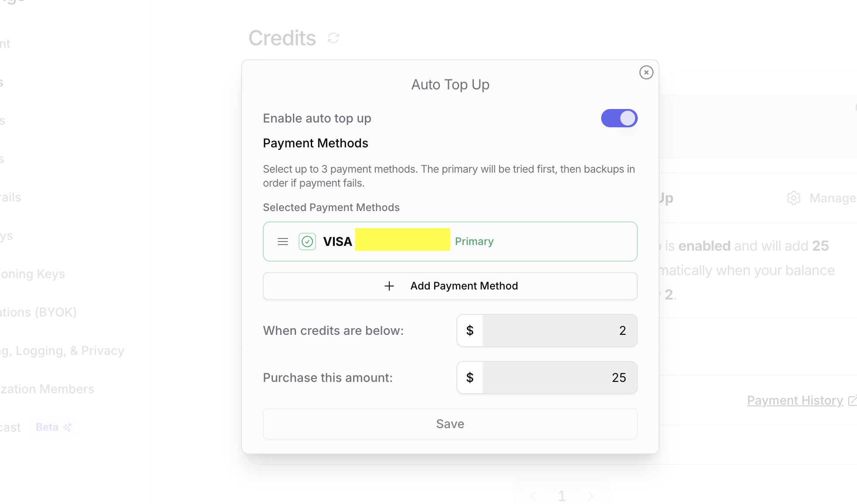Click the Beta badge sparkle icon
This screenshot has height=504, width=857.
(67, 427)
